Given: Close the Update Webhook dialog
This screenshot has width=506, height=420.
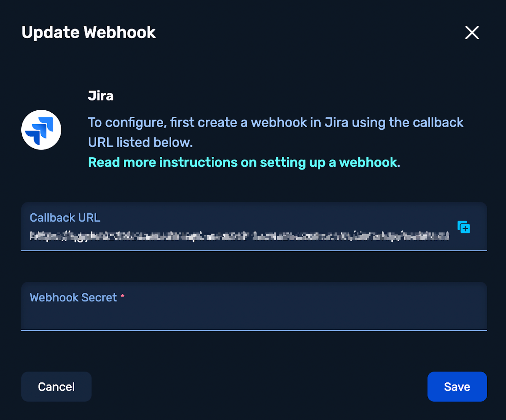Looking at the screenshot, I should [472, 32].
